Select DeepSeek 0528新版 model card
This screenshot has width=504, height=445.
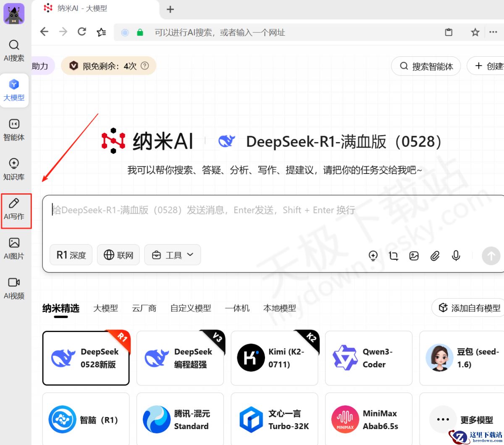(x=86, y=358)
